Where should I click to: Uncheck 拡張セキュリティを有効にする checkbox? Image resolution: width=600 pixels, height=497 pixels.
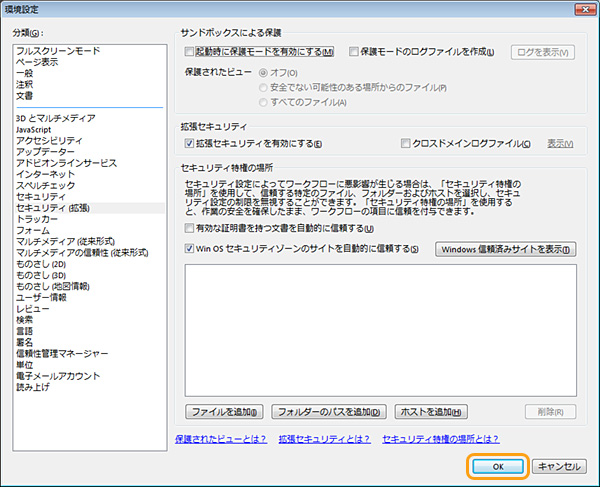(190, 144)
